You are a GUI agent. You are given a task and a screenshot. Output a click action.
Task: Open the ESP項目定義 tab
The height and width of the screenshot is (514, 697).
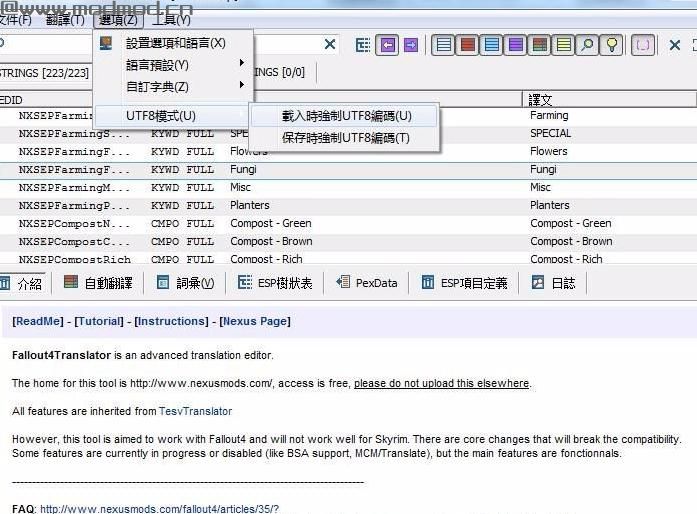(x=464, y=283)
